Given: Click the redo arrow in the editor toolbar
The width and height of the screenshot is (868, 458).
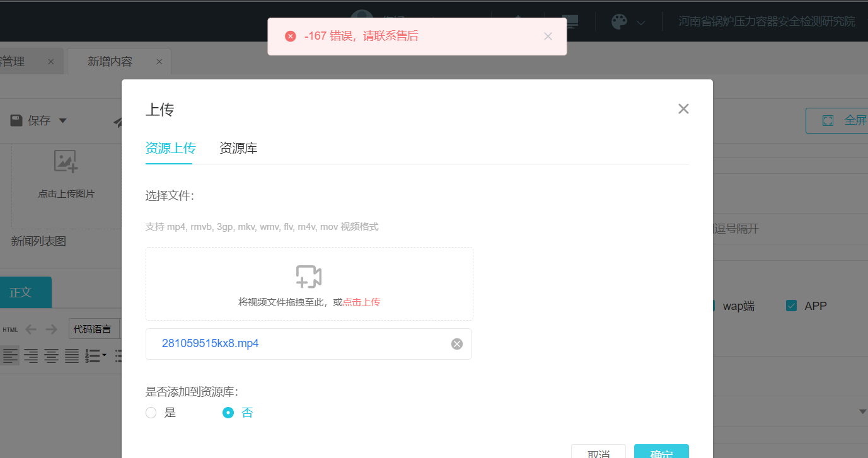Looking at the screenshot, I should (x=52, y=329).
